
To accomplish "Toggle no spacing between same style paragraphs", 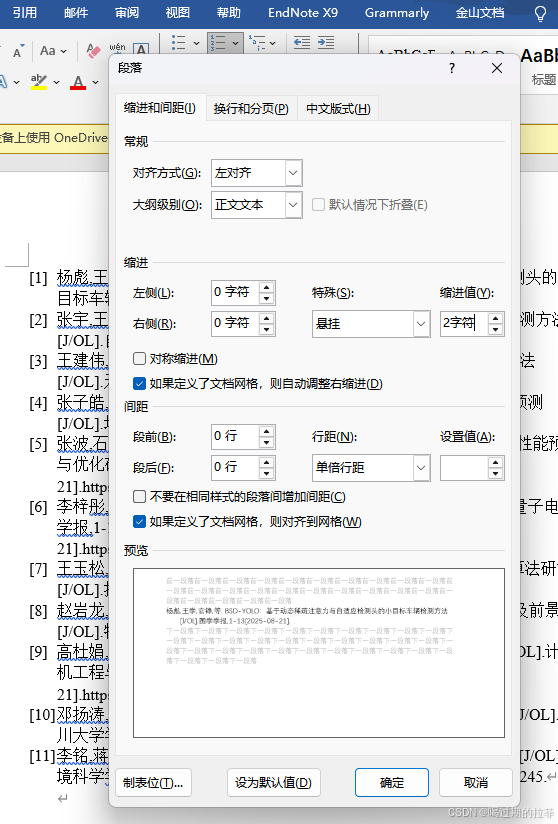I will [139, 497].
